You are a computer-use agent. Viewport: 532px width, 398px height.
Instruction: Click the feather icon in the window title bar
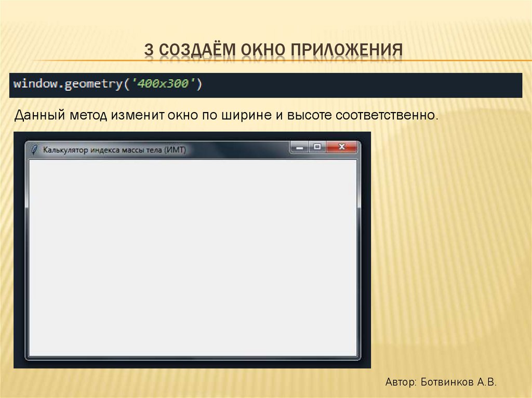pyautogui.click(x=34, y=149)
